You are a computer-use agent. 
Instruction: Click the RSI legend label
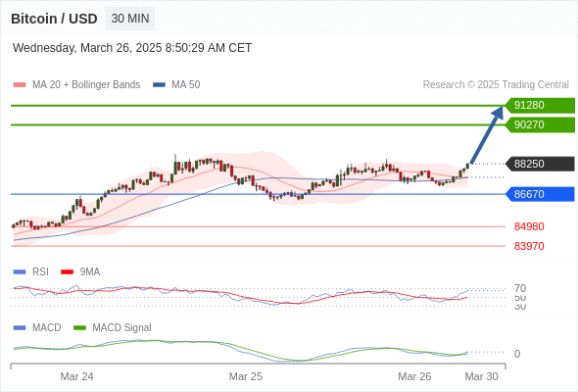coord(40,272)
